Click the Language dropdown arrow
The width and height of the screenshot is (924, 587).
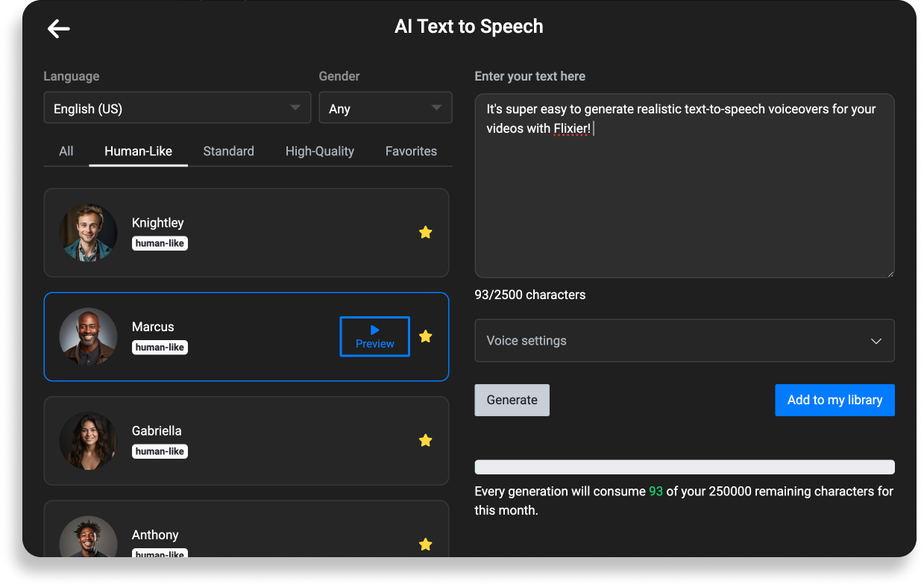click(x=294, y=107)
